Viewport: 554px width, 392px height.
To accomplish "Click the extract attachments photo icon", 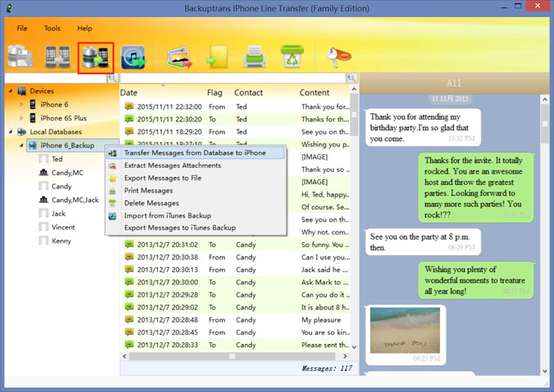I will 179,58.
